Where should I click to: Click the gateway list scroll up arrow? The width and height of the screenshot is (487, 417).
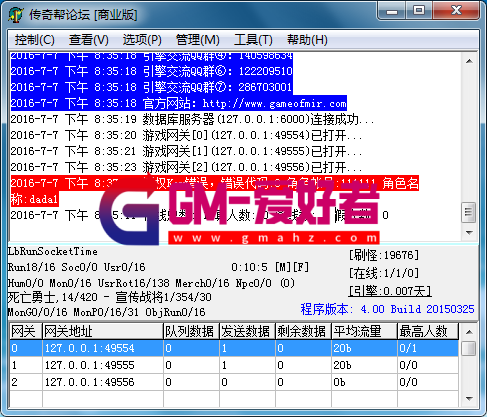pos(469,332)
